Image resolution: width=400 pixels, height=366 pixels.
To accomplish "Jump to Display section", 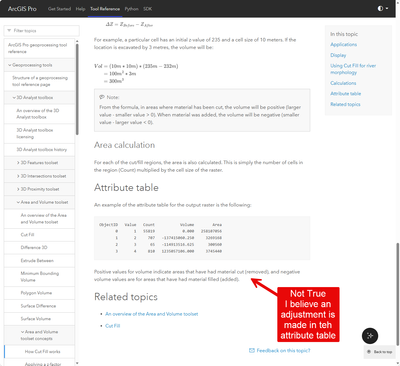I will [338, 55].
